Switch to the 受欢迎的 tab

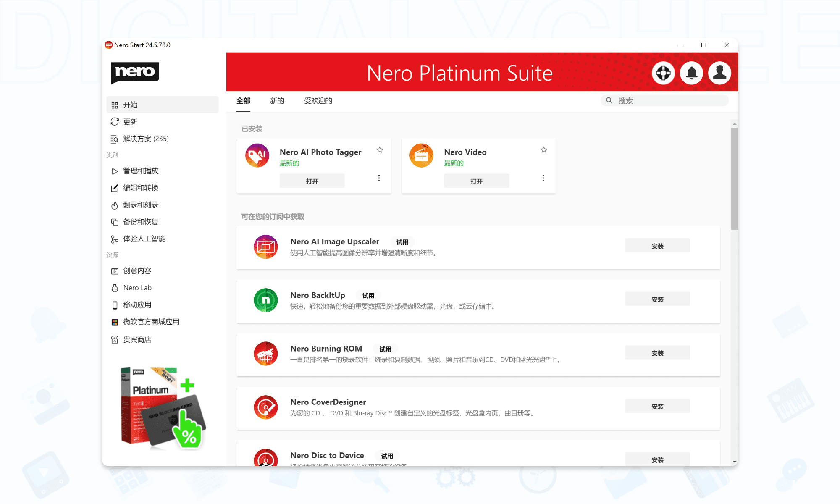(318, 101)
